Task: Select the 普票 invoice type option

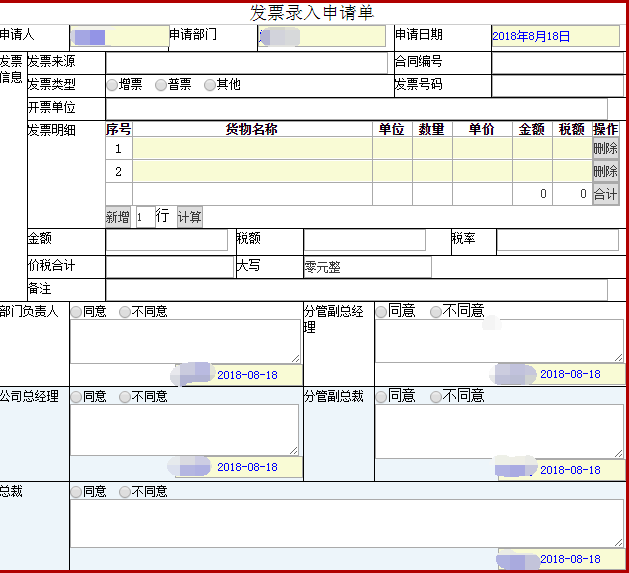Action: [161, 85]
